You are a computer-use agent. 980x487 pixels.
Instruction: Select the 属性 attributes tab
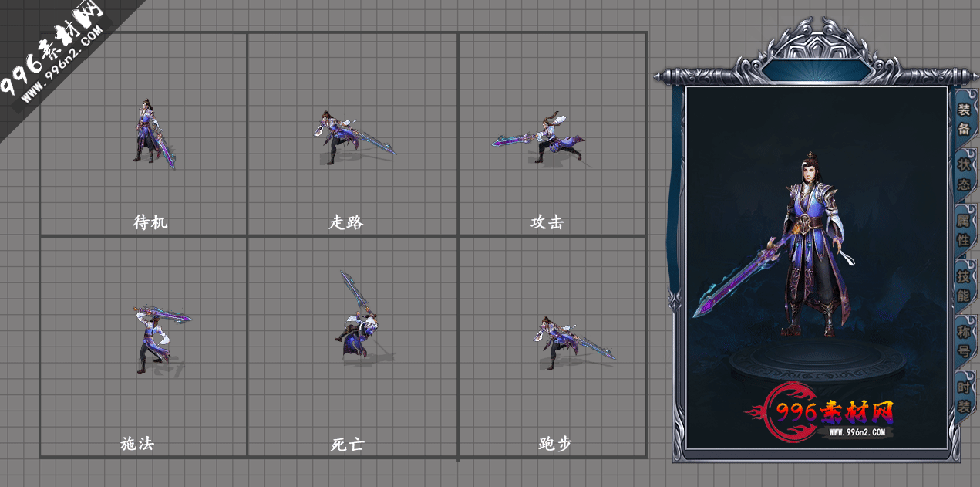pos(964,230)
